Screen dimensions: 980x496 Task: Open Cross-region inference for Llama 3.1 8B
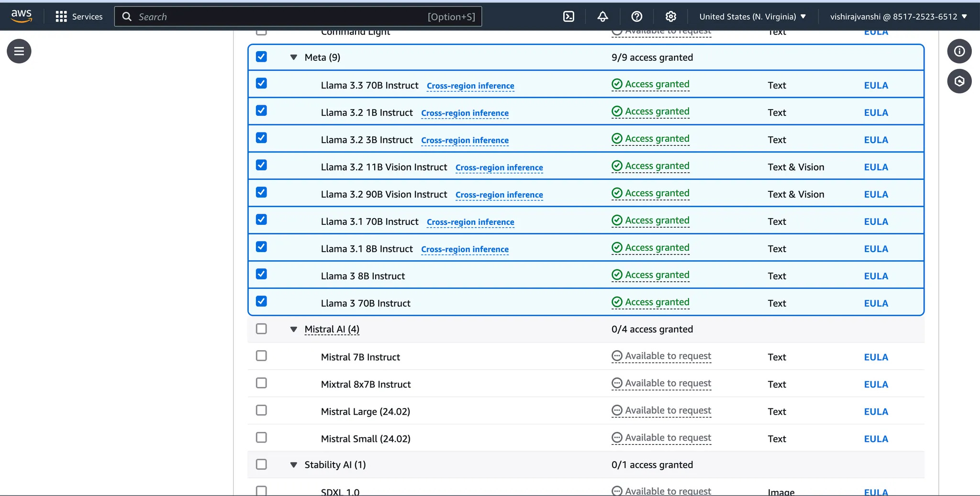[465, 250]
